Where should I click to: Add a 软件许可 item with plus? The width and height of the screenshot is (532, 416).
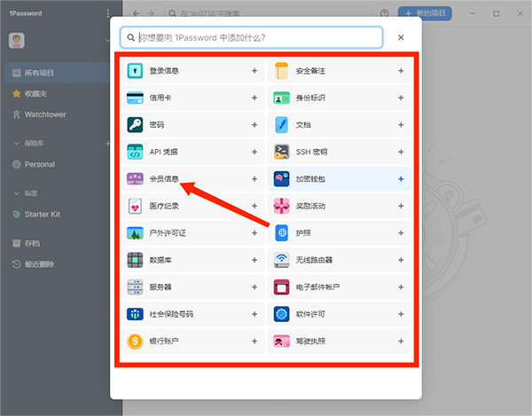click(401, 314)
